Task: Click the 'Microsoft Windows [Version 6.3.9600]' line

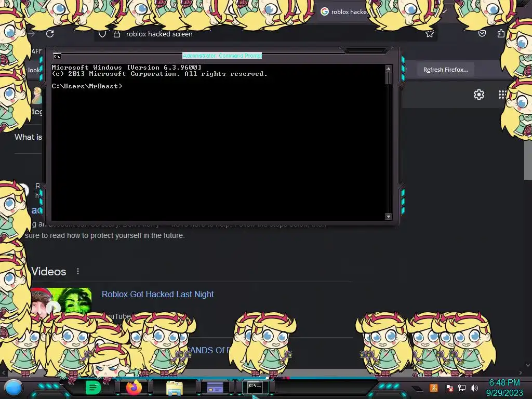Action: click(127, 67)
